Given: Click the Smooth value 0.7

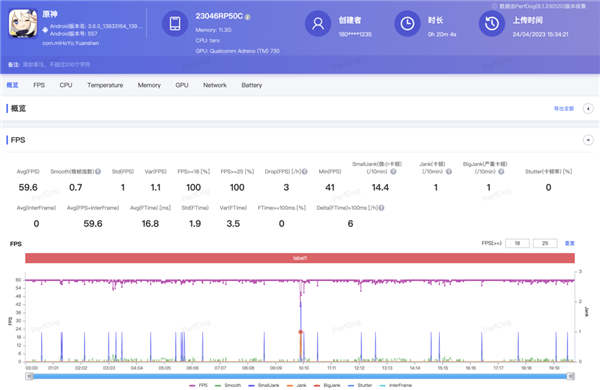Looking at the screenshot, I should (75, 187).
